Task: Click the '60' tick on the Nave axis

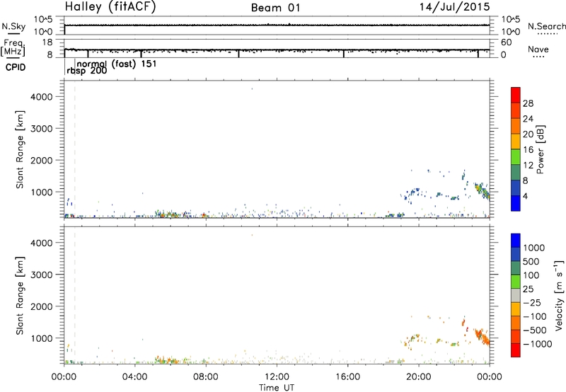Action: (x=507, y=42)
